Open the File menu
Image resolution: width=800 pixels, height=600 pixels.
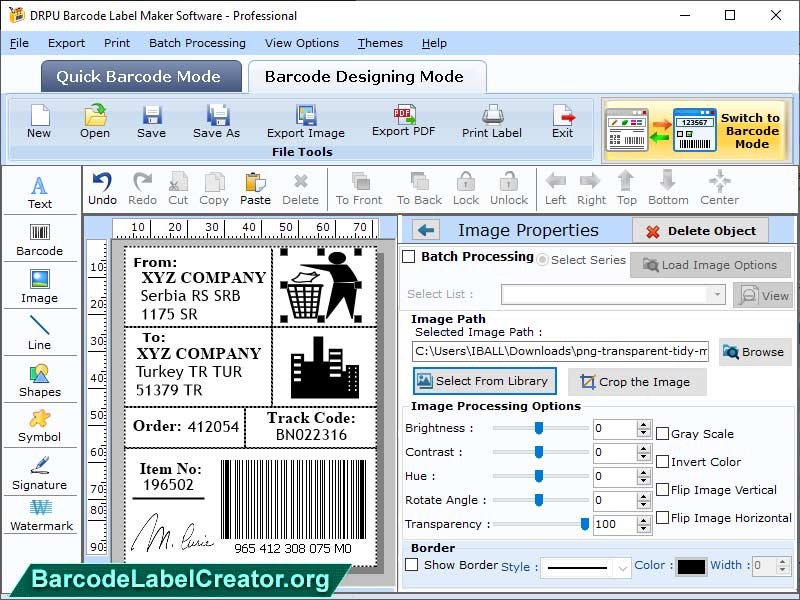[x=19, y=43]
